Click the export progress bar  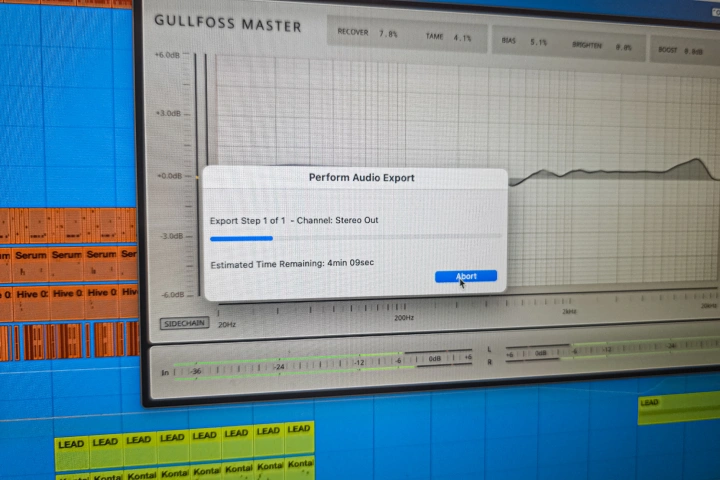coord(356,237)
